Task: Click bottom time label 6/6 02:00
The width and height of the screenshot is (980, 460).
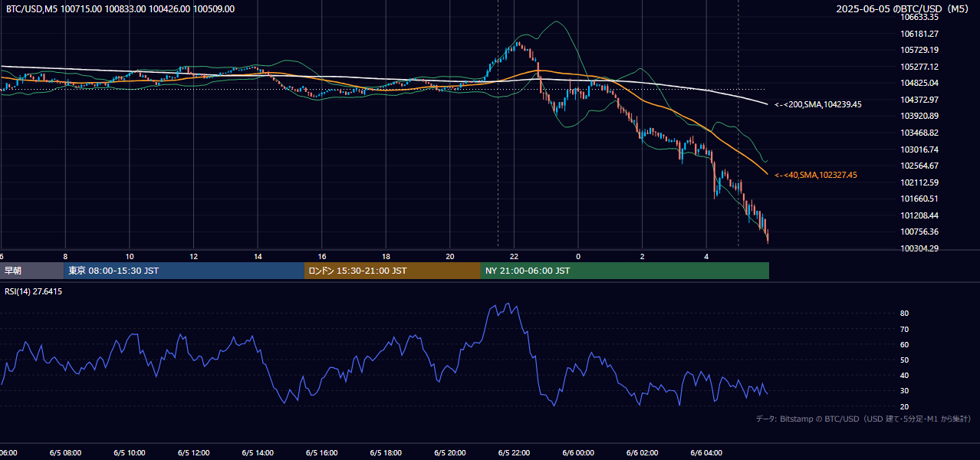Action: point(643,452)
